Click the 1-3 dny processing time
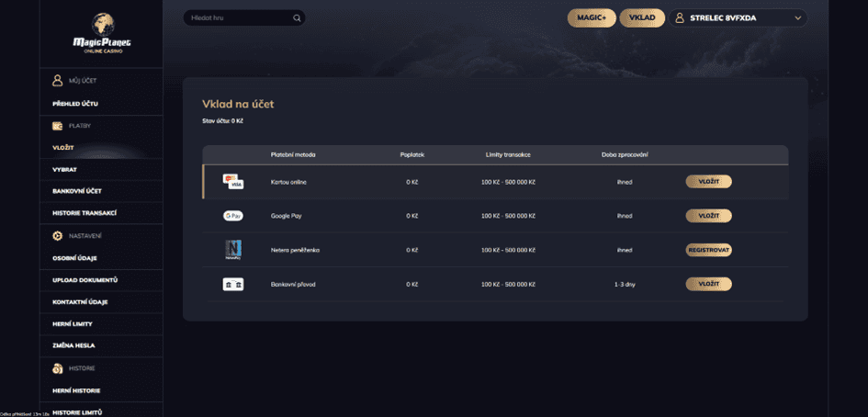Screen dimensions: 868x417 625,284
